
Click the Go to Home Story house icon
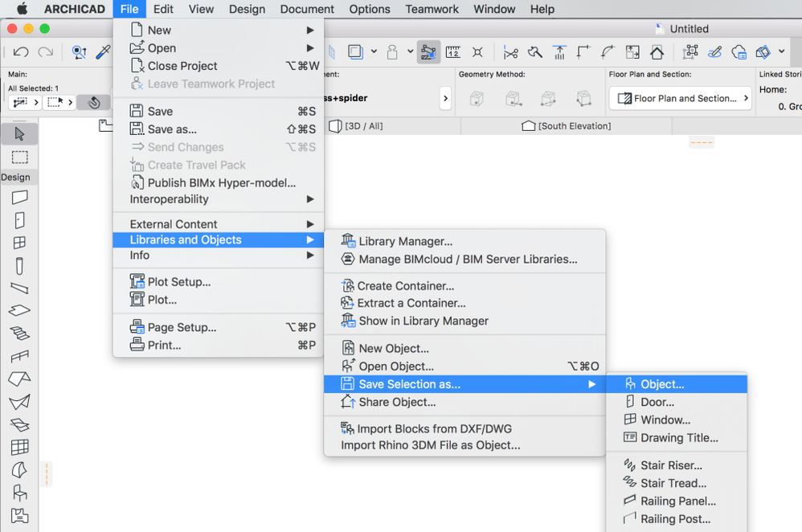[657, 51]
